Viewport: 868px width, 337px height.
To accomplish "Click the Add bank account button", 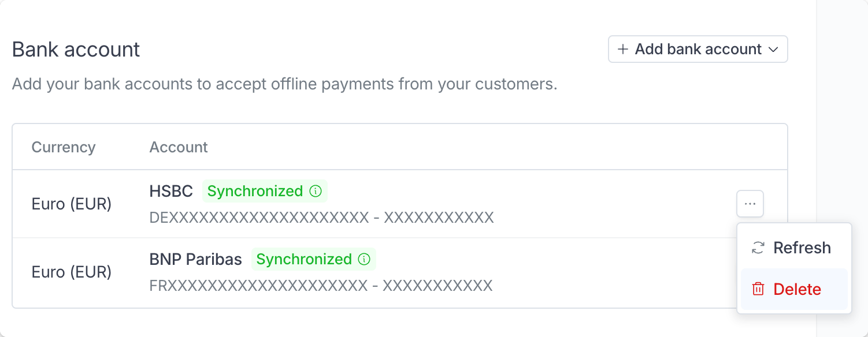I will tap(698, 49).
